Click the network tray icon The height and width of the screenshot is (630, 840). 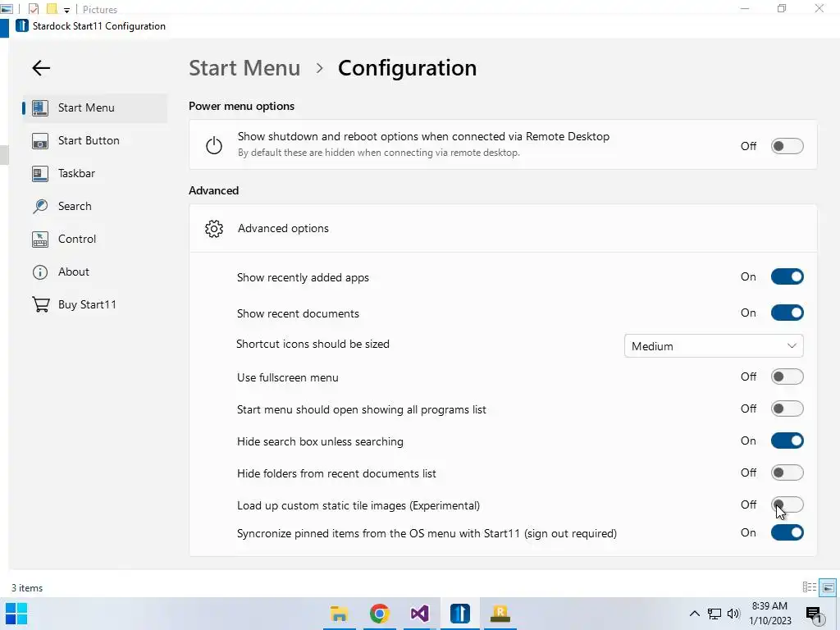[714, 614]
